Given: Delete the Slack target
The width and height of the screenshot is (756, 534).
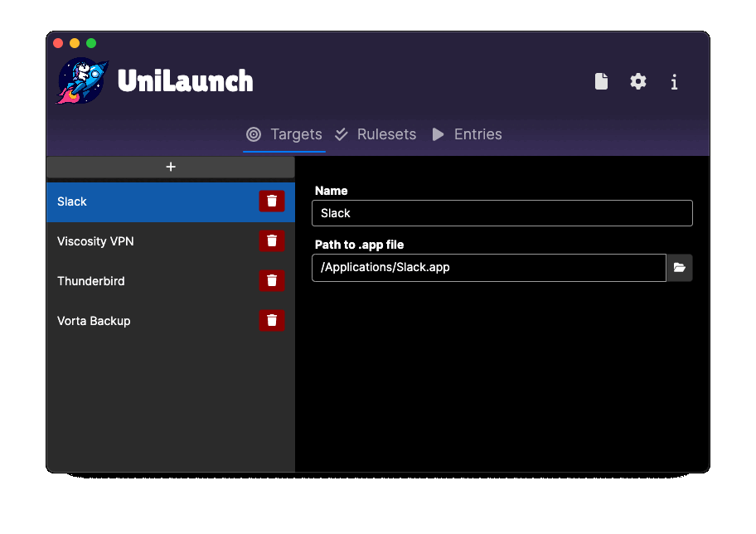Looking at the screenshot, I should 272,201.
